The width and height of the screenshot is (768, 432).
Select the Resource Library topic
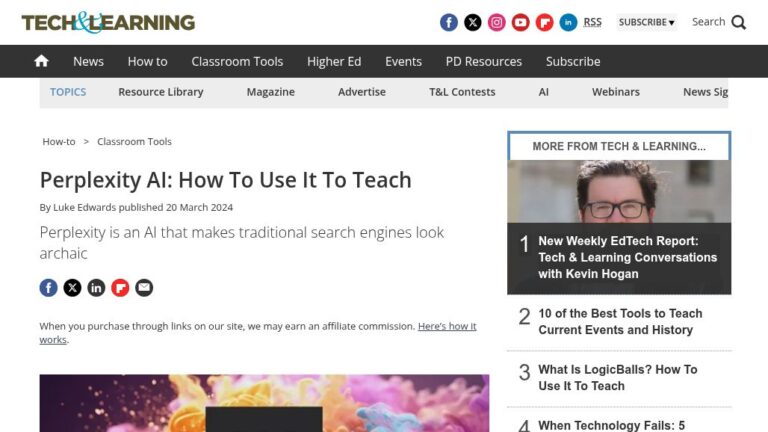point(160,92)
